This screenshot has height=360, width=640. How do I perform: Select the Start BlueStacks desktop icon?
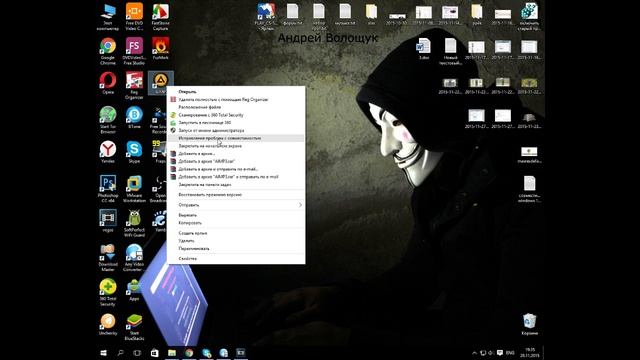[134, 327]
